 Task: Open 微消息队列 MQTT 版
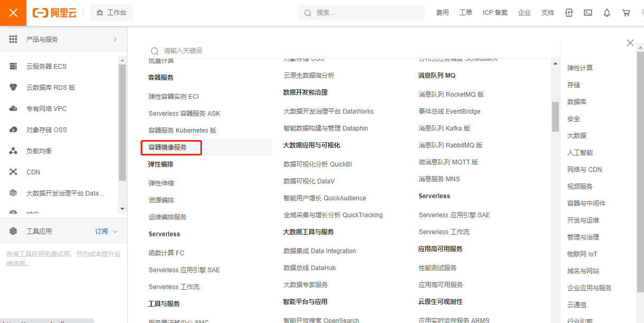448,162
